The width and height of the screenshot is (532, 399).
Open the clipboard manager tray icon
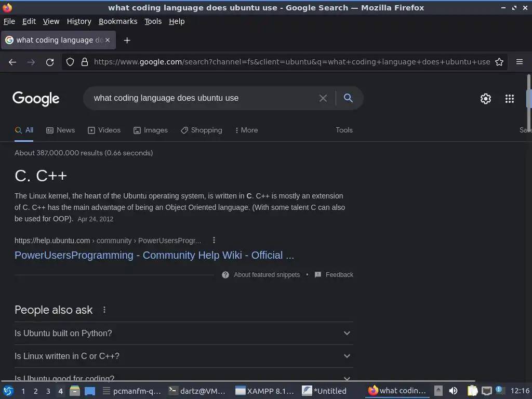[472, 391]
